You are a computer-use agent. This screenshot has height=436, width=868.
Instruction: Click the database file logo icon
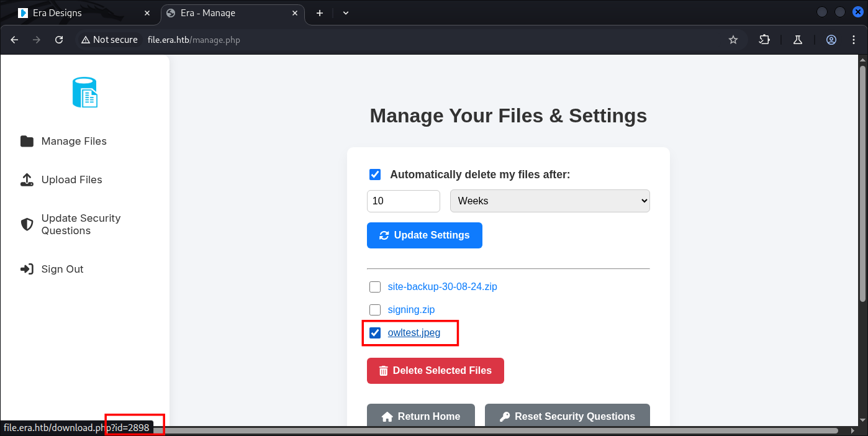[85, 93]
